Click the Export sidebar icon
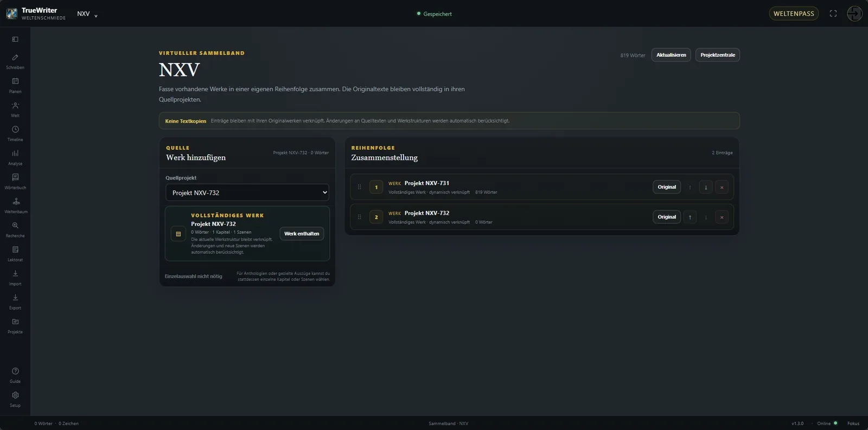This screenshot has width=868, height=430. pos(15,301)
